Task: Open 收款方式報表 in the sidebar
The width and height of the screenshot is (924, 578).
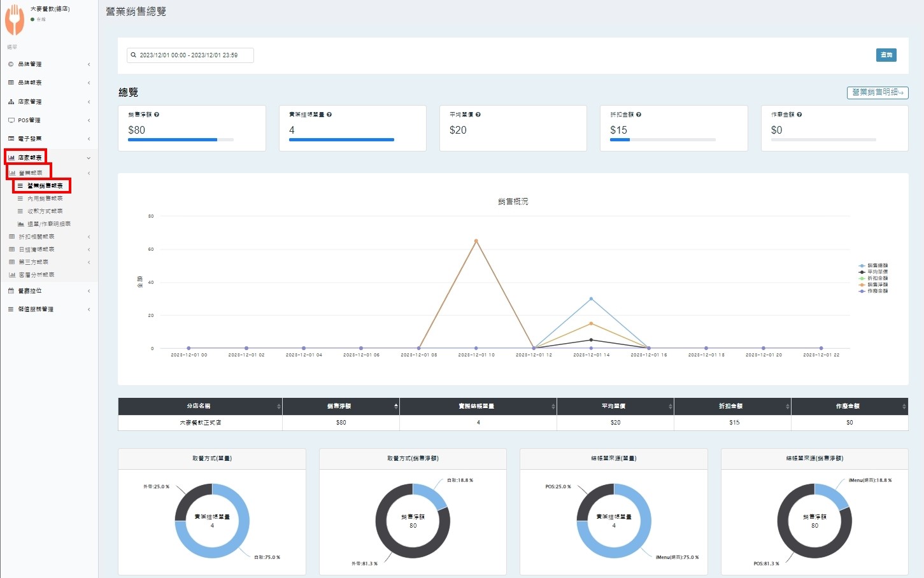Action: coord(45,211)
